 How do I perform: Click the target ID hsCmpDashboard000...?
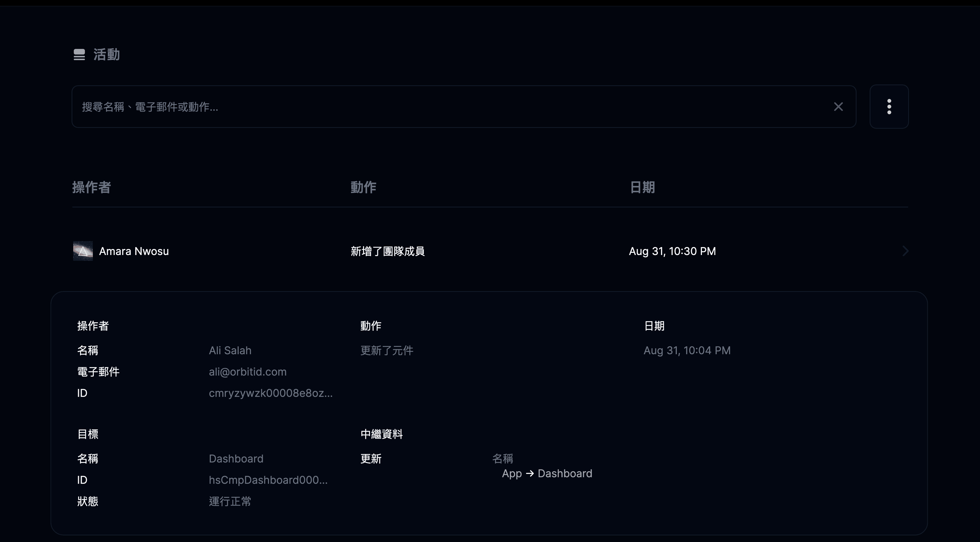tap(268, 480)
